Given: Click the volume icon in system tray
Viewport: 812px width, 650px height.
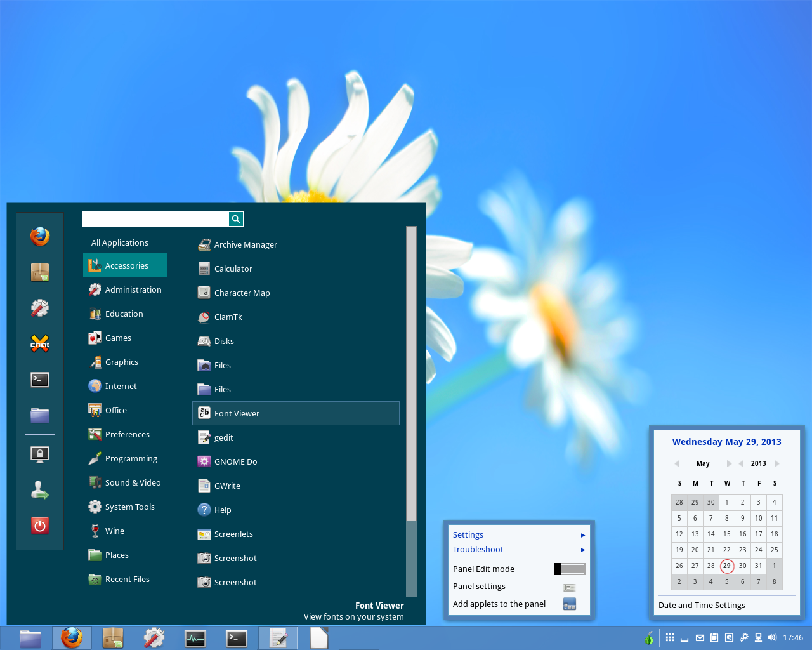Looking at the screenshot, I should point(772,638).
